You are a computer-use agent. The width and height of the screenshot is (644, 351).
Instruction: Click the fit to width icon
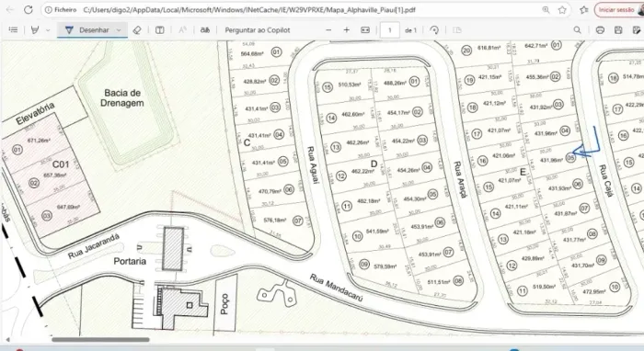pos(365,30)
